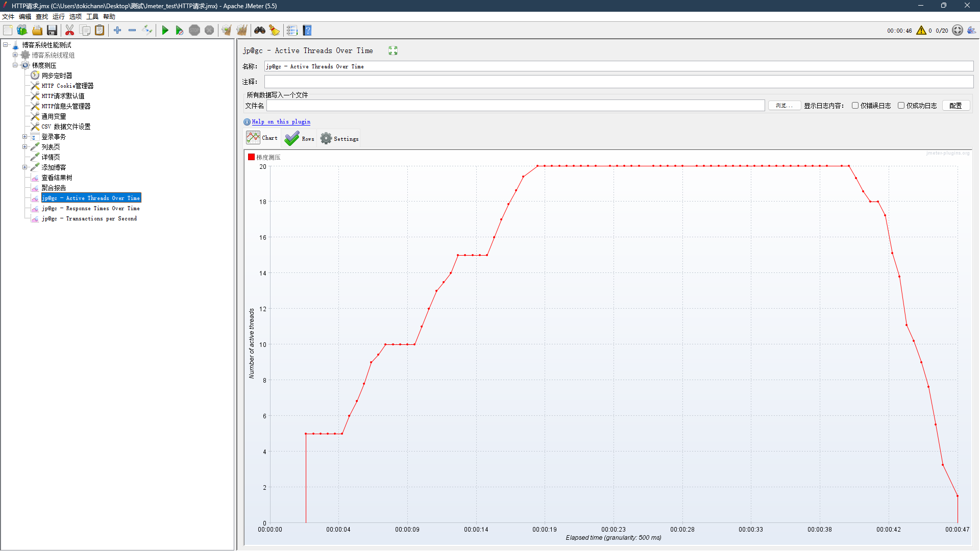Shut down test threads gracefully
The height and width of the screenshot is (551, 980).
(x=209, y=31)
